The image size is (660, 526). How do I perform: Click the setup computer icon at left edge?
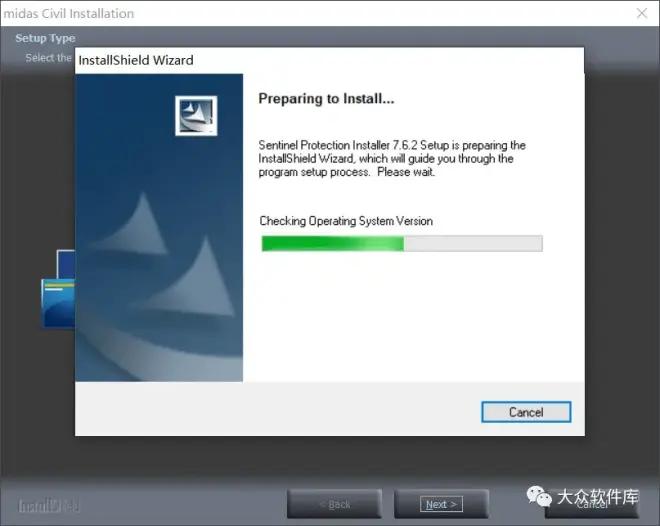[x=58, y=290]
